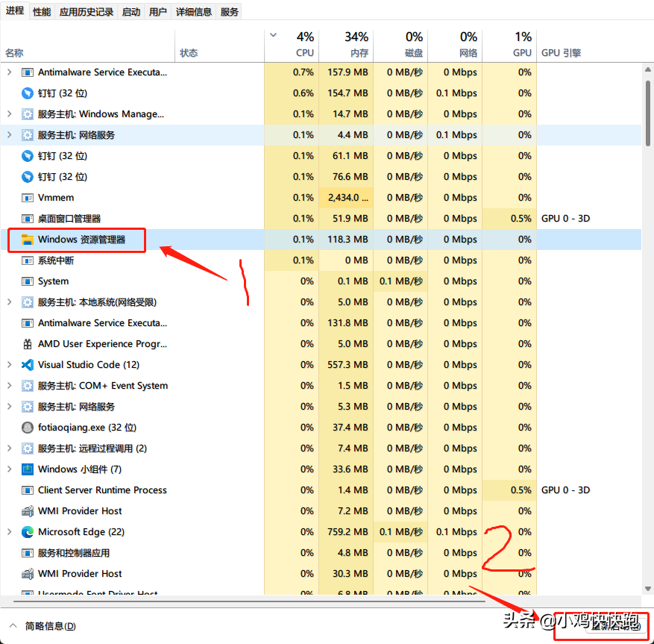This screenshot has width=654, height=644.
Task: Expand 服务主机: Windows Manage... group
Action: coord(9,114)
